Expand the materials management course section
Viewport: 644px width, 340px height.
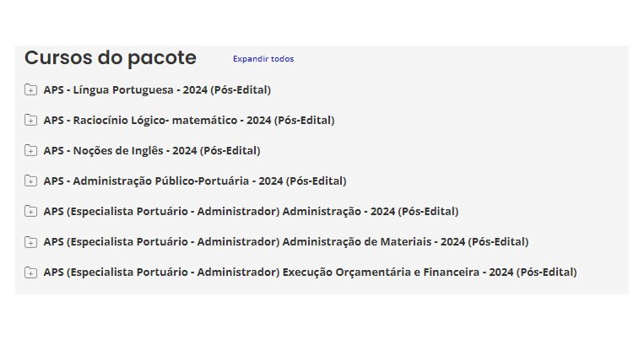31,241
